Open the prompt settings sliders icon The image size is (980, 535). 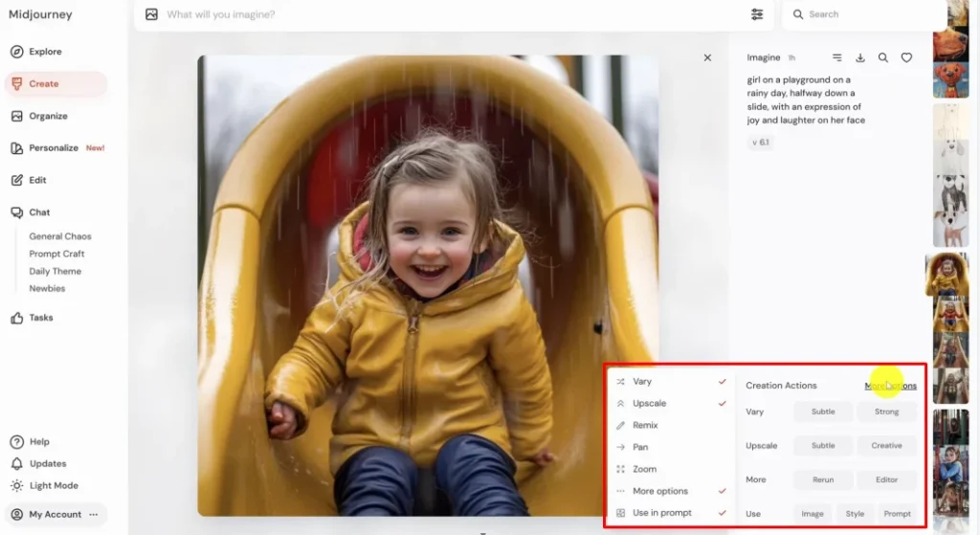757,14
